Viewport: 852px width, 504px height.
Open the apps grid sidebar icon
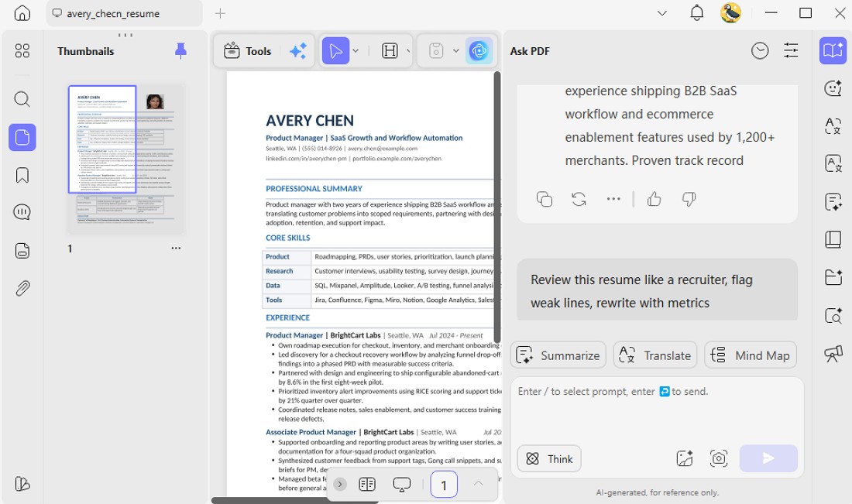(x=22, y=51)
